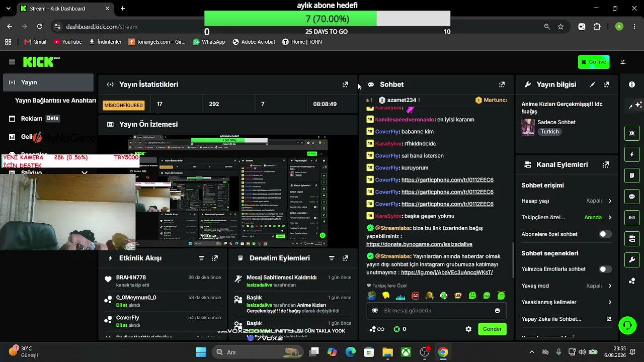Toggle the broadcast signal widget in right rail
This screenshot has width=644, height=362.
tap(632, 218)
